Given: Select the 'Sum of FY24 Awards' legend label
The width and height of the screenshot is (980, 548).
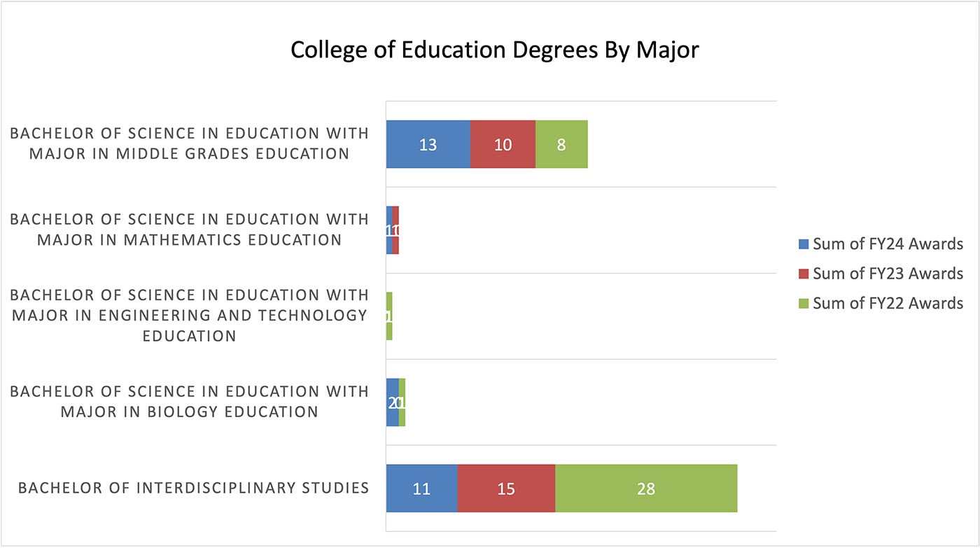Looking at the screenshot, I should (888, 244).
